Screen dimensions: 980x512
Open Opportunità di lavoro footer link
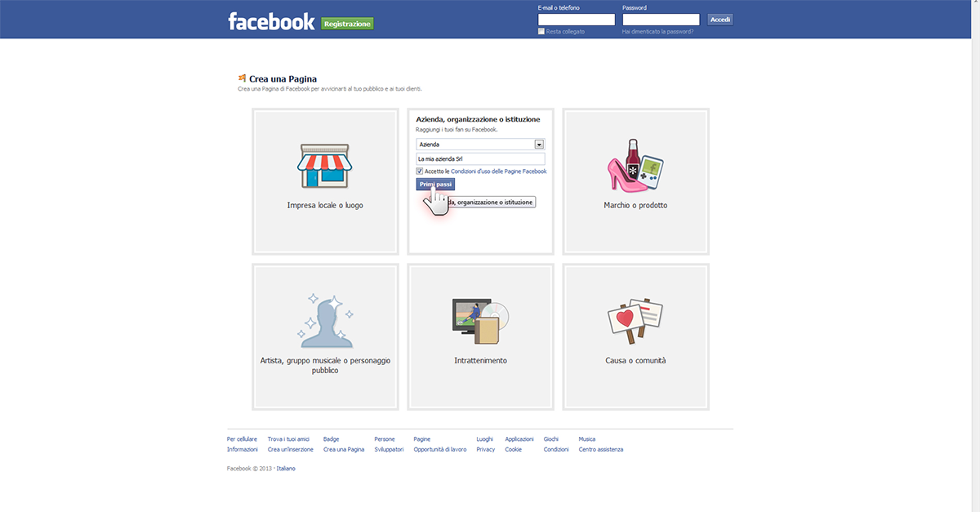[x=440, y=450]
